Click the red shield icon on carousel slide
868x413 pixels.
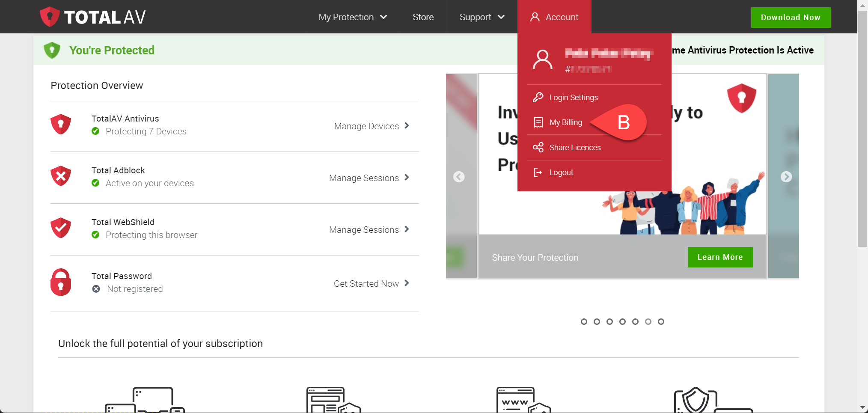742,98
